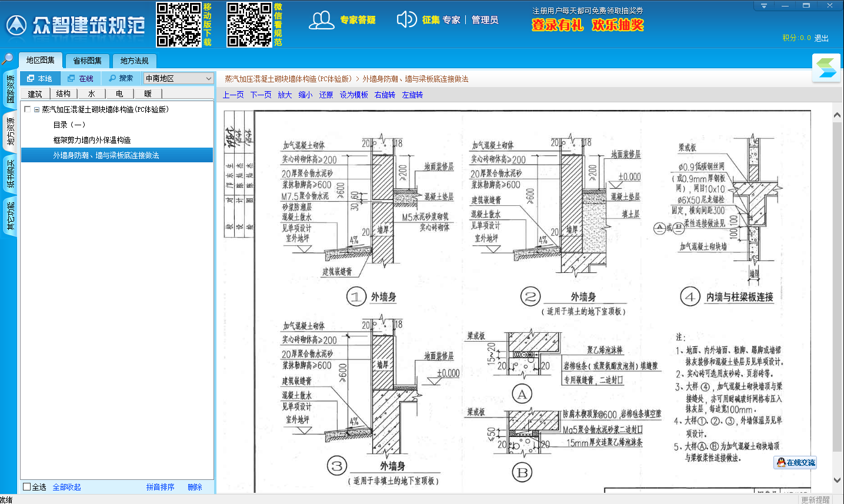844x504 pixels.
Task: Click scroll down arrow of drawing viewer
Action: [838, 480]
